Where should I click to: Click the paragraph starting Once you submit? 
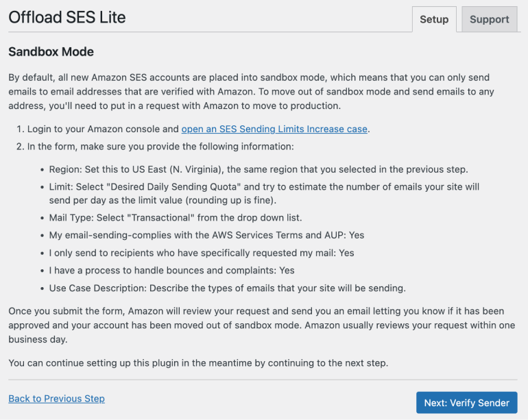262,325
